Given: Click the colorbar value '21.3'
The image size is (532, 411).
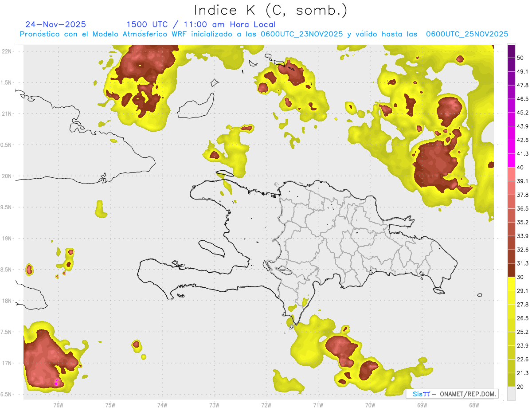Looking at the screenshot, I should click(x=523, y=373).
